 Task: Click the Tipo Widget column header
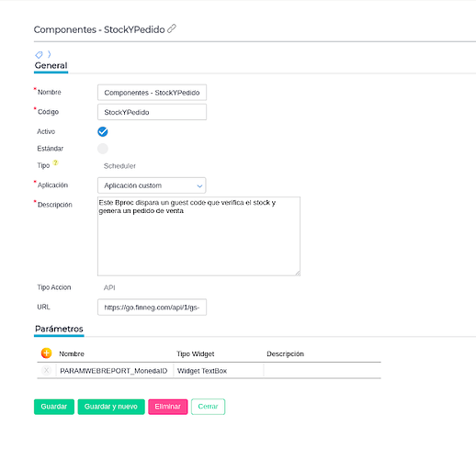(196, 353)
